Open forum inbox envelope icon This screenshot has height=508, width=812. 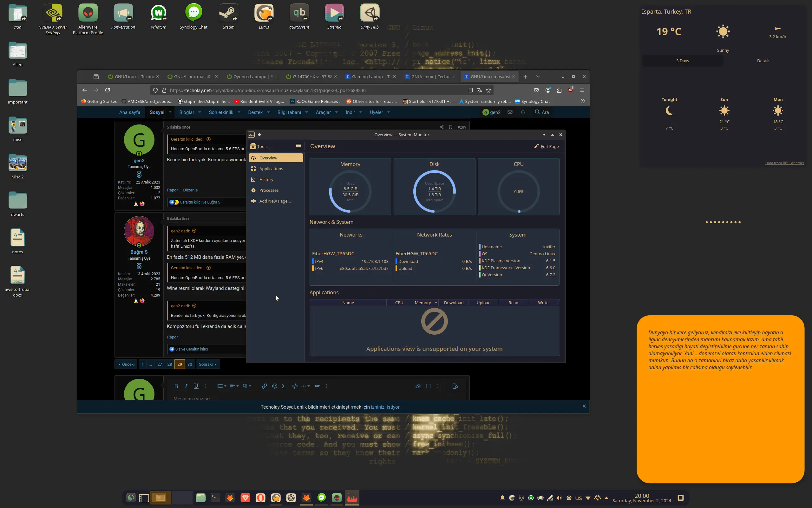[x=510, y=112]
